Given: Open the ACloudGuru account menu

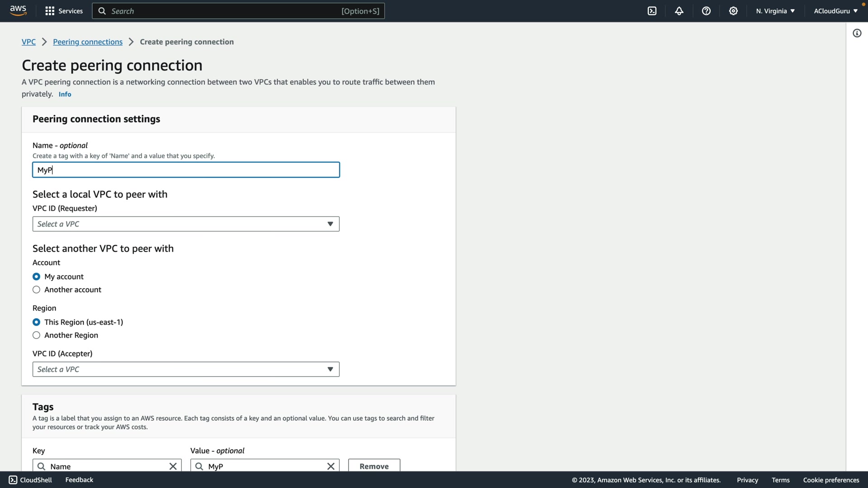Looking at the screenshot, I should 835,11.
